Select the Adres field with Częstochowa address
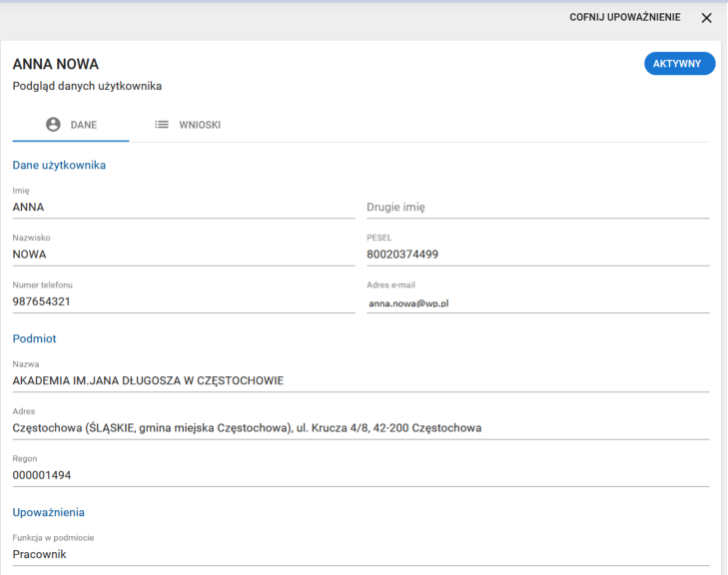The height and width of the screenshot is (575, 728). click(361, 428)
